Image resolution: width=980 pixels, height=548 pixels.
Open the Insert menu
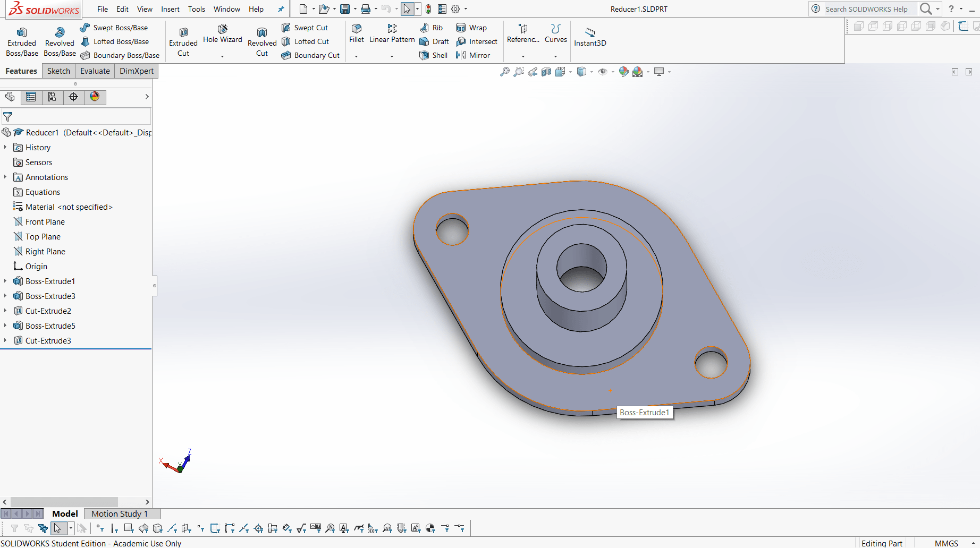pyautogui.click(x=170, y=9)
